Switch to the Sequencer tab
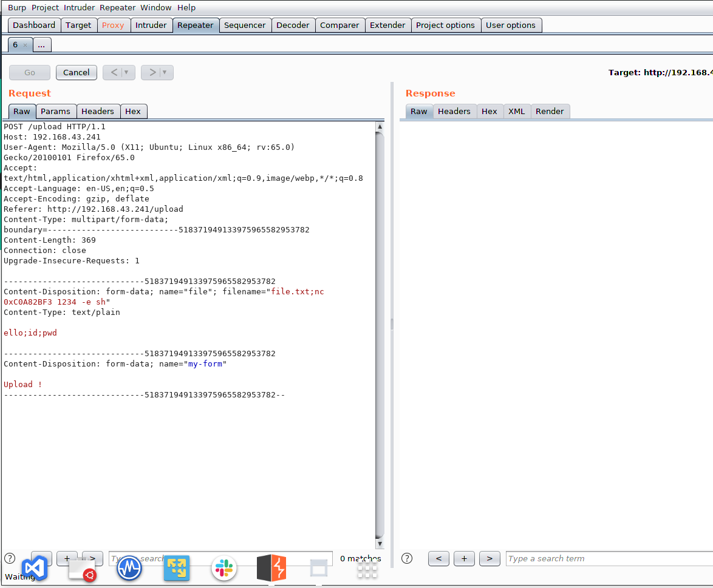The width and height of the screenshot is (713, 588). click(245, 25)
